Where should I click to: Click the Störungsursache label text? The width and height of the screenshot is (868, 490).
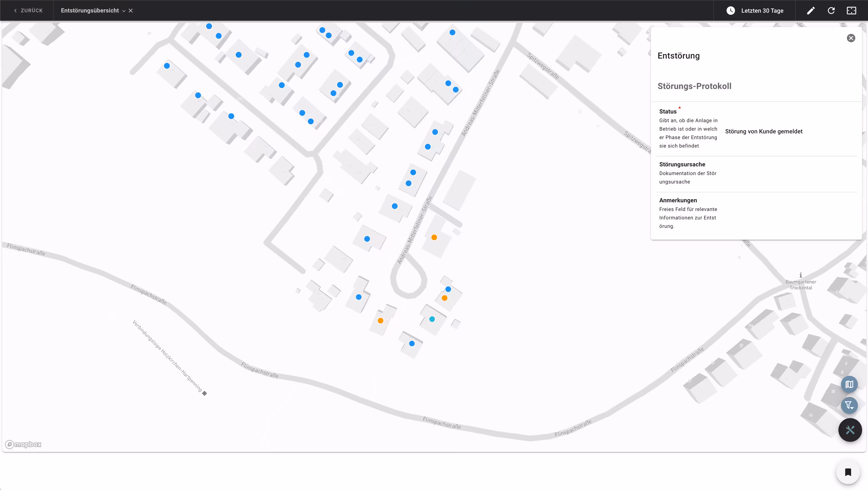click(x=682, y=164)
